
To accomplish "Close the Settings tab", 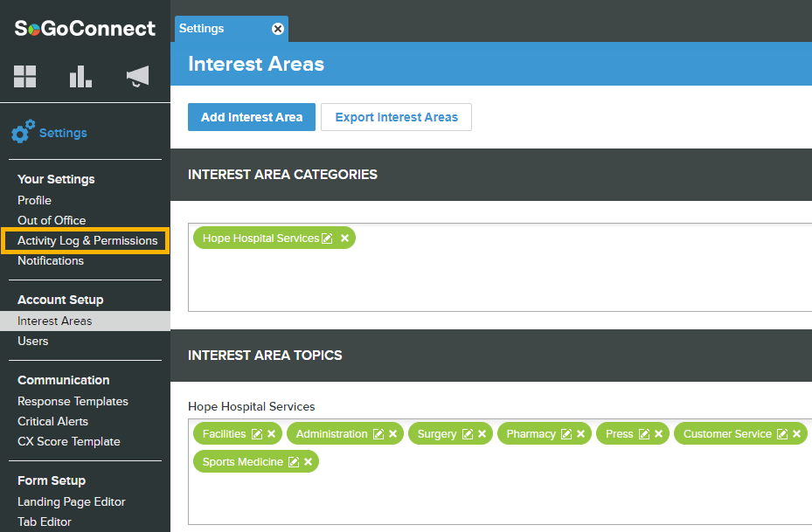I will [278, 29].
